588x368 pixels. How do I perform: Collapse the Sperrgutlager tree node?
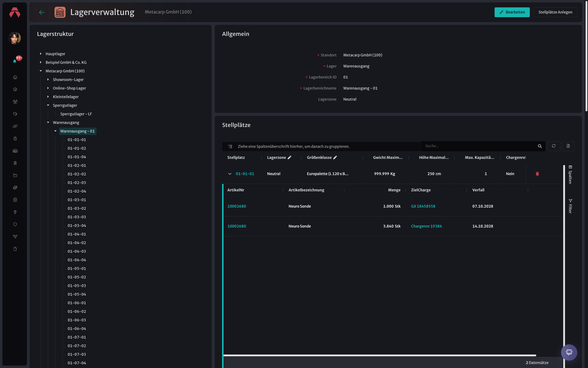(x=48, y=105)
